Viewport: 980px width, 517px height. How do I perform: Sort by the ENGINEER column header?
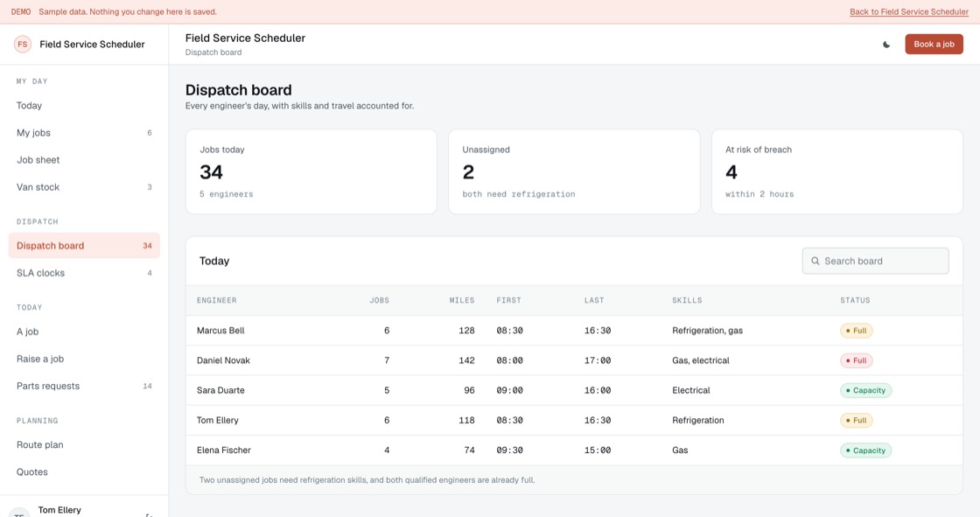click(x=216, y=301)
